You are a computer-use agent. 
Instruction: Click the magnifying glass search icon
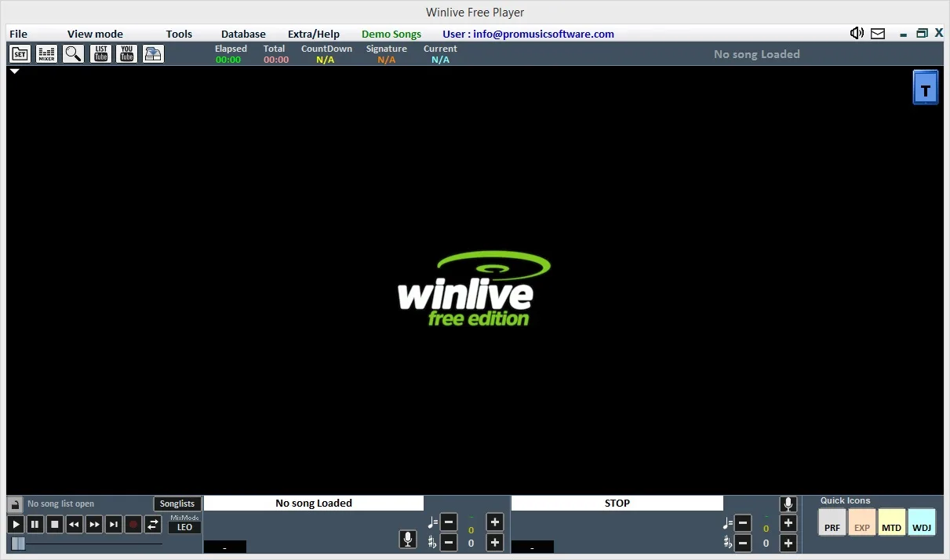(x=74, y=54)
